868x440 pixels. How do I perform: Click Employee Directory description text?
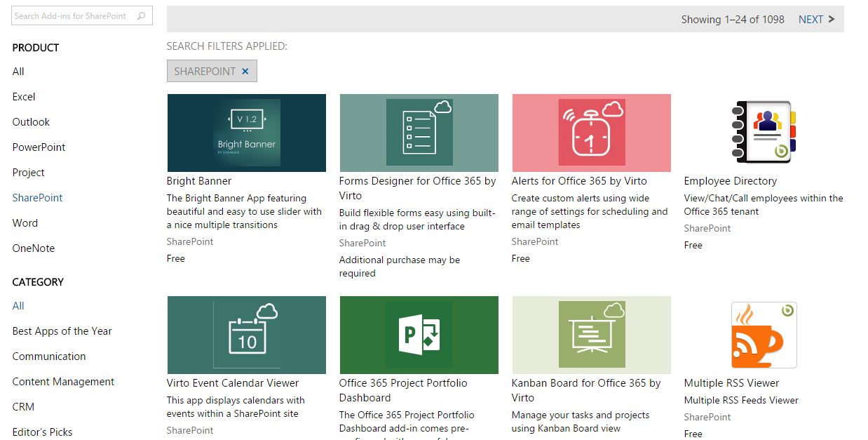pyautogui.click(x=764, y=205)
